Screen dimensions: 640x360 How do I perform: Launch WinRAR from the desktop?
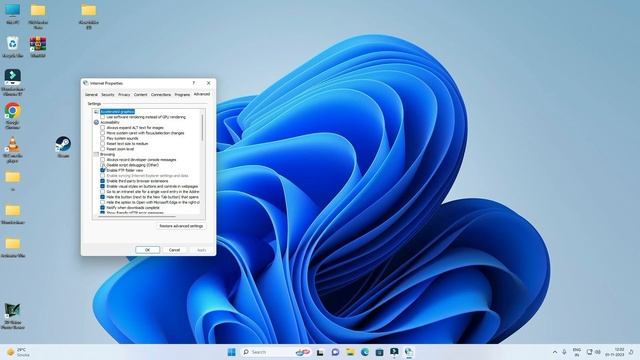38,47
